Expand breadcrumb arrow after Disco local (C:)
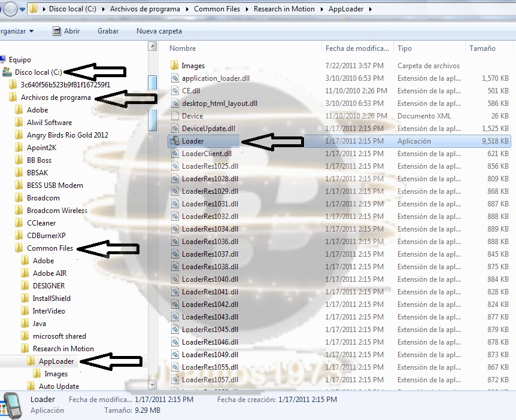This screenshot has height=420, width=516. click(x=103, y=9)
